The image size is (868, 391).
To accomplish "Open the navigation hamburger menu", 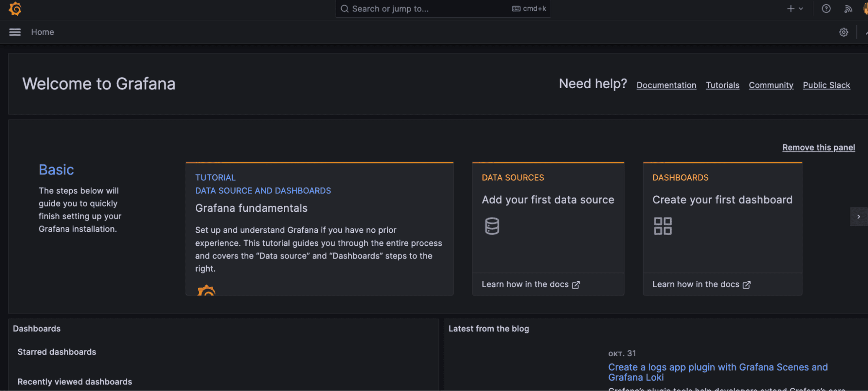I will click(x=14, y=32).
